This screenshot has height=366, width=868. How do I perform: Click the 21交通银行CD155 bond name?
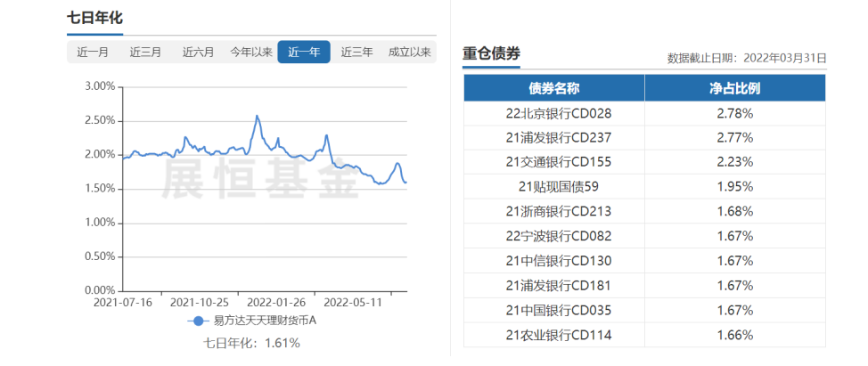click(x=553, y=162)
